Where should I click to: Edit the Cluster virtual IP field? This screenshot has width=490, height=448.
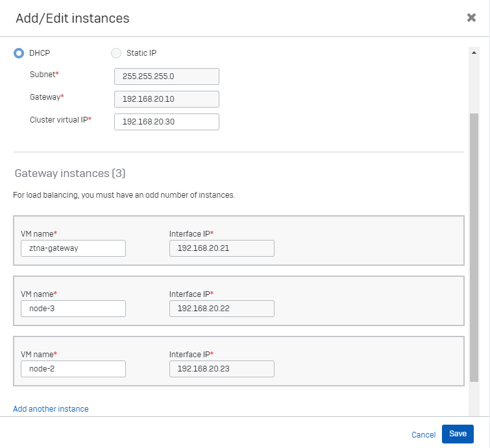[x=166, y=122]
